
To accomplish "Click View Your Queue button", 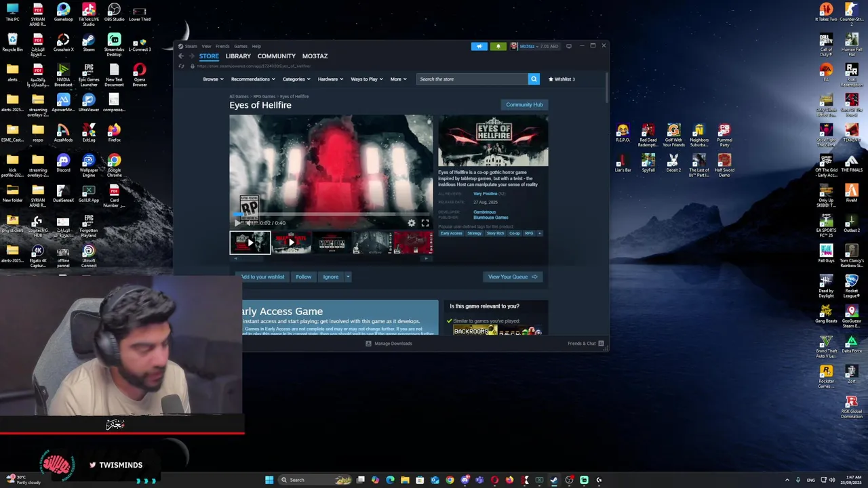I will coord(512,277).
